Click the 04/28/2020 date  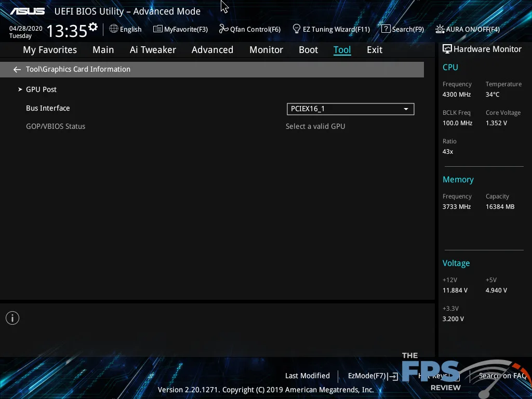click(26, 29)
